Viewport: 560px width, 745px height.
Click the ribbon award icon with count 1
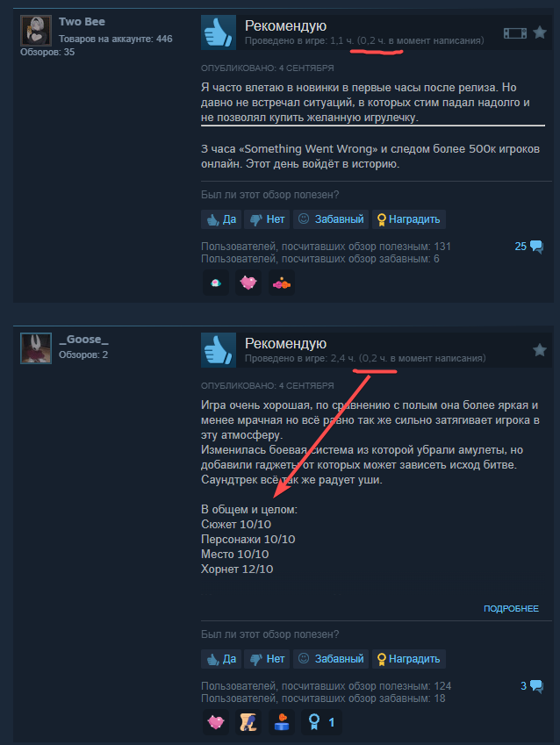(321, 722)
